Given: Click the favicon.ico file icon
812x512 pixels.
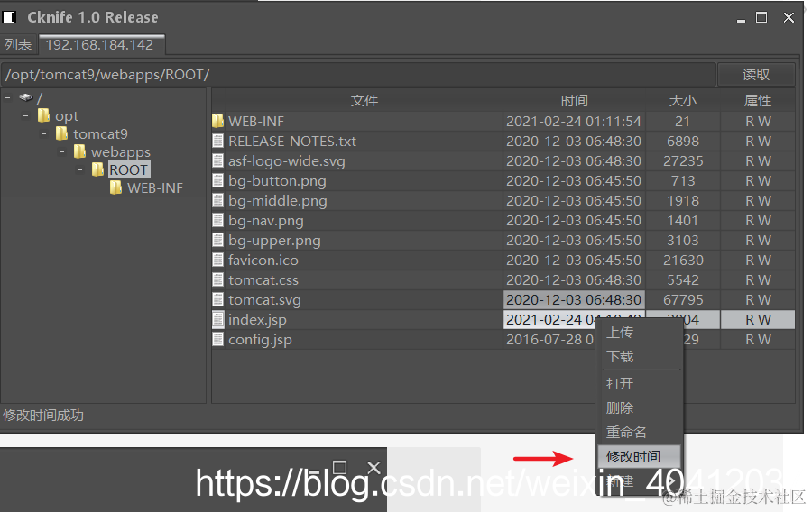Looking at the screenshot, I should [218, 260].
